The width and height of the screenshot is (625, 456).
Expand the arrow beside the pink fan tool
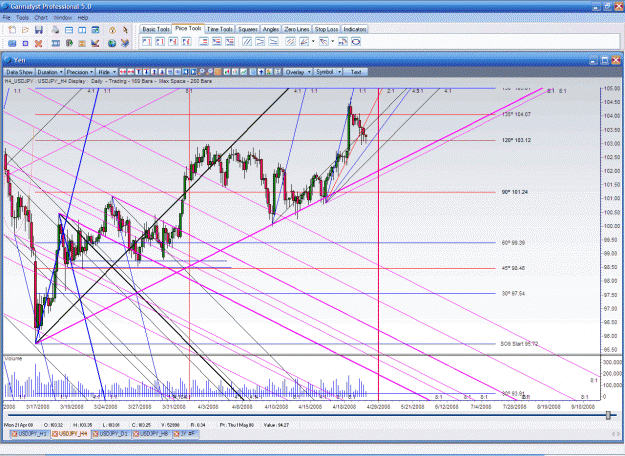coord(332,41)
